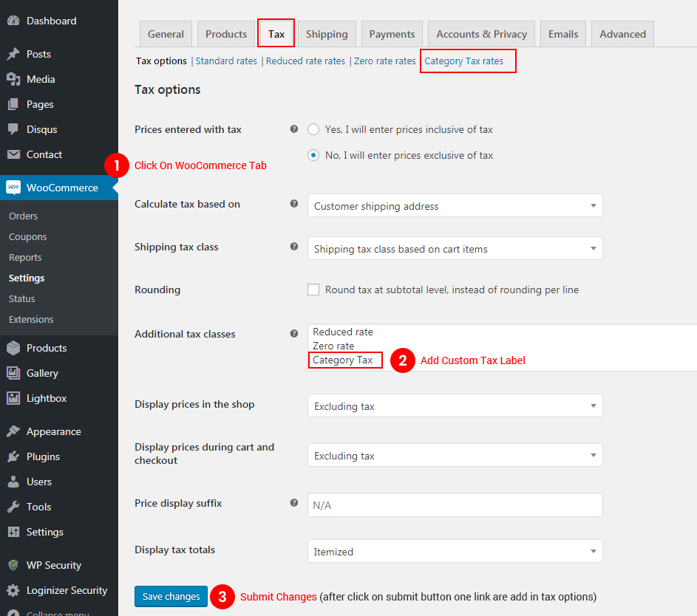Image resolution: width=697 pixels, height=616 pixels.
Task: Click the WooCommerce woo logo icon
Action: coord(13,188)
